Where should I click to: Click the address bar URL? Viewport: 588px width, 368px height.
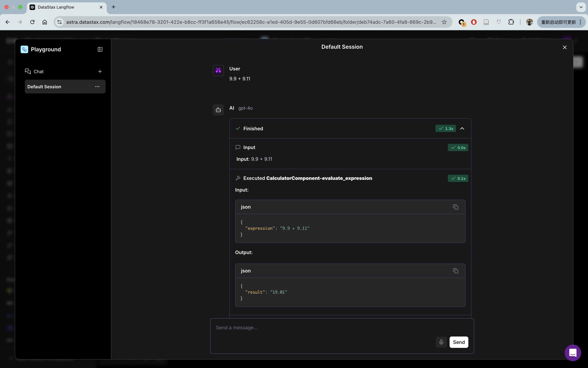click(251, 22)
